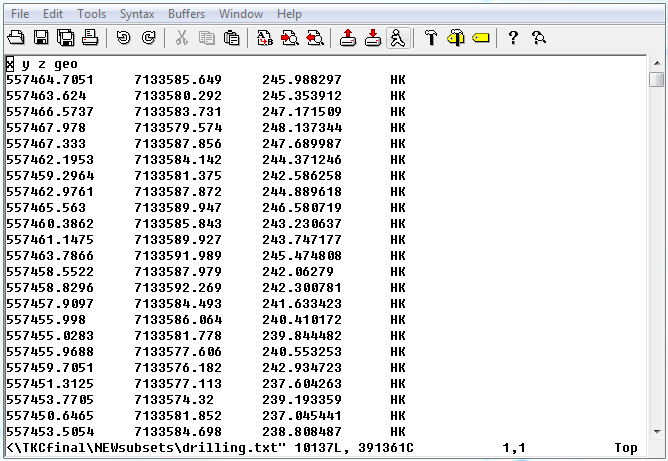The height and width of the screenshot is (461, 668).
Task: Open the File menu
Action: click(20, 14)
